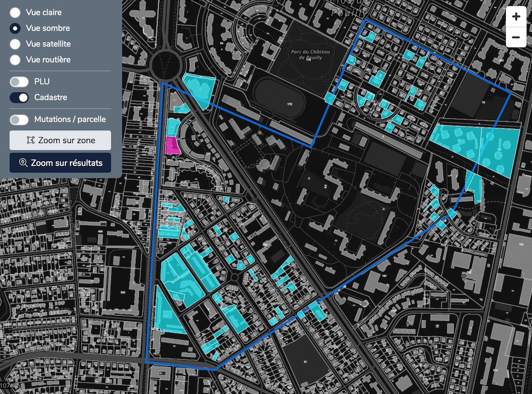This screenshot has height=394, width=532.
Task: Disable the Cadastre layer toggle
Action: (x=19, y=97)
